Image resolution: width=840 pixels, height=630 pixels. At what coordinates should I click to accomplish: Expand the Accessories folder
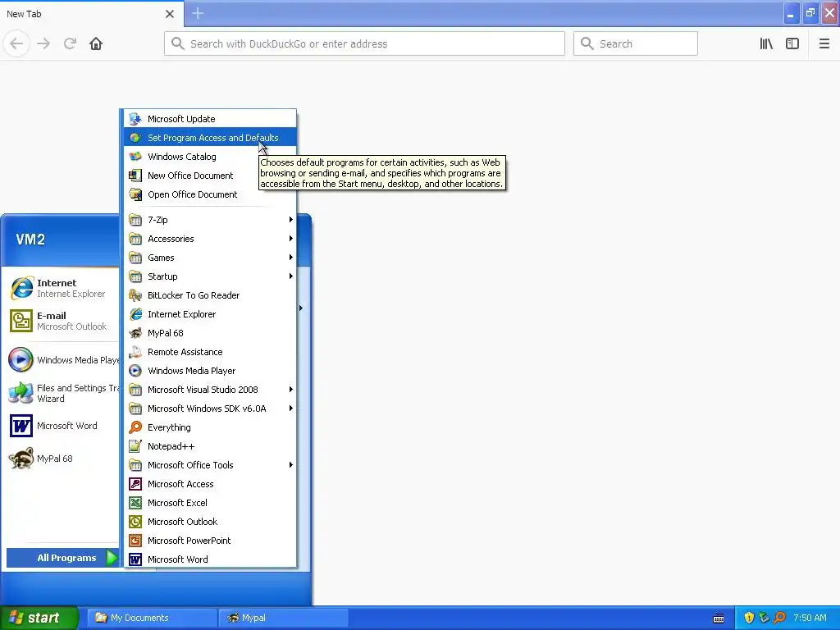[x=210, y=239]
